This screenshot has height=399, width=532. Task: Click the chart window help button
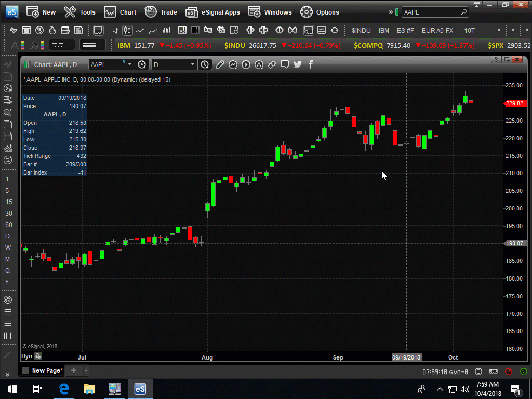496,60
